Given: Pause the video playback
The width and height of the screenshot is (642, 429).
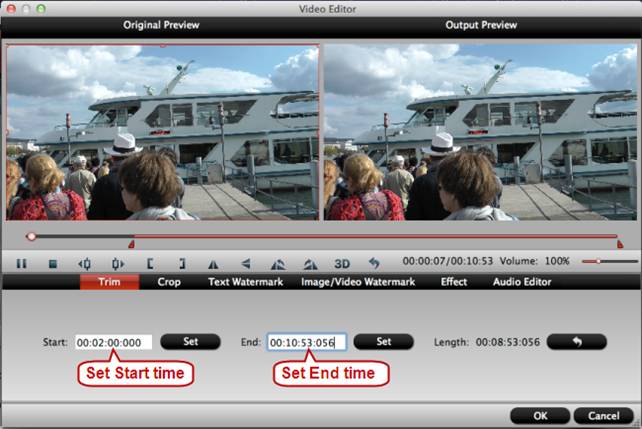Looking at the screenshot, I should [21, 264].
